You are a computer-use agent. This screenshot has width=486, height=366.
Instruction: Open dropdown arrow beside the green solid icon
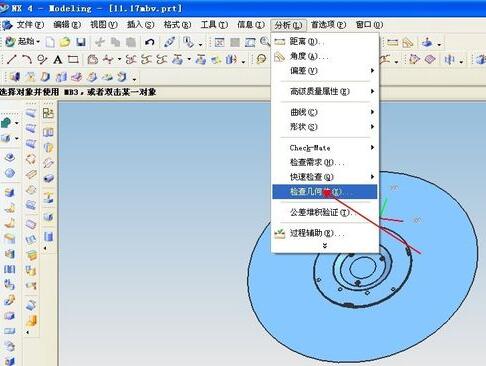(16, 123)
